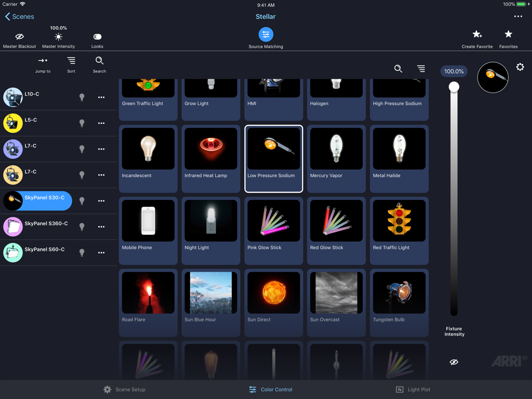Click the Jump to icon

tap(43, 60)
